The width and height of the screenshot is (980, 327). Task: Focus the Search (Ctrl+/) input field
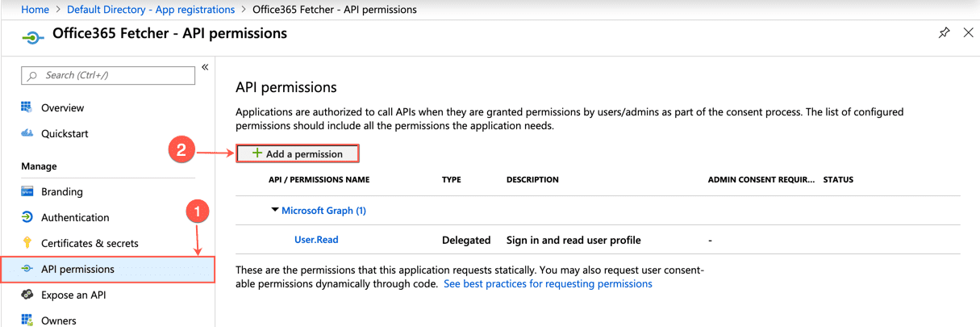pyautogui.click(x=108, y=75)
